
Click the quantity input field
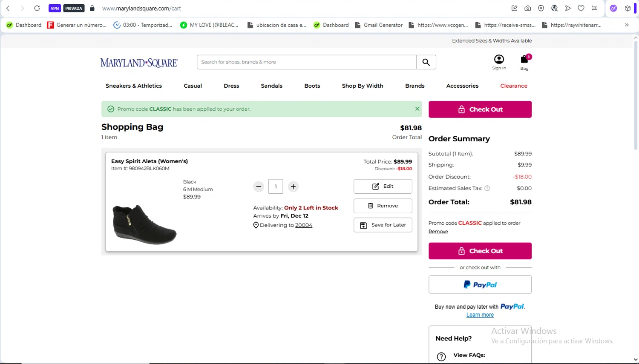coord(276,186)
